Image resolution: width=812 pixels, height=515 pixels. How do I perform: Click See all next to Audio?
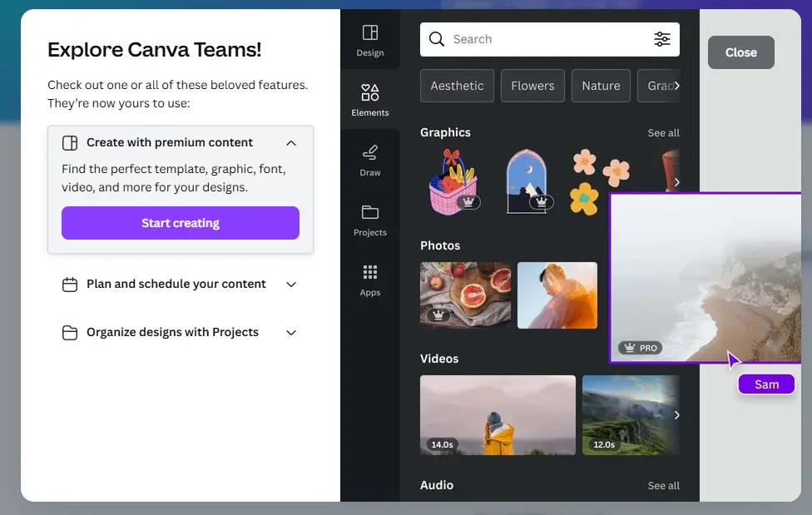coord(663,486)
